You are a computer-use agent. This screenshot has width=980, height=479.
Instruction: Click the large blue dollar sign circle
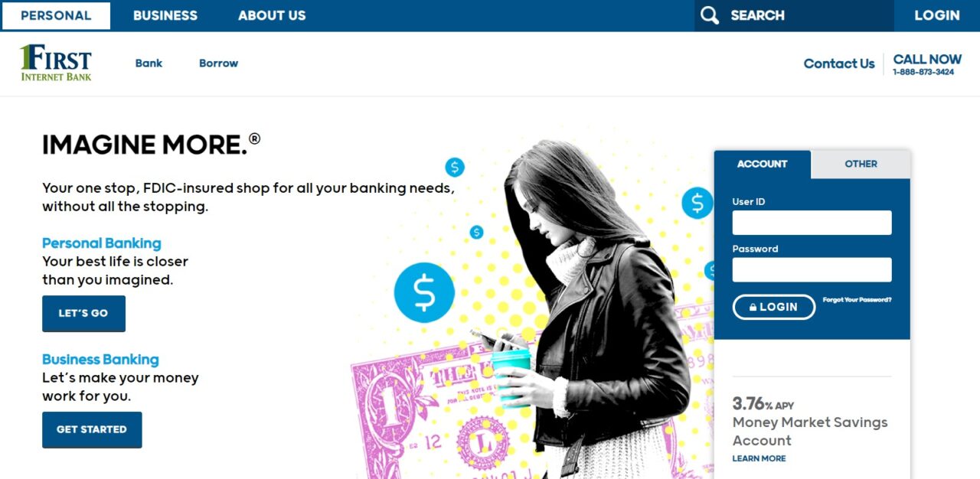[x=424, y=292]
